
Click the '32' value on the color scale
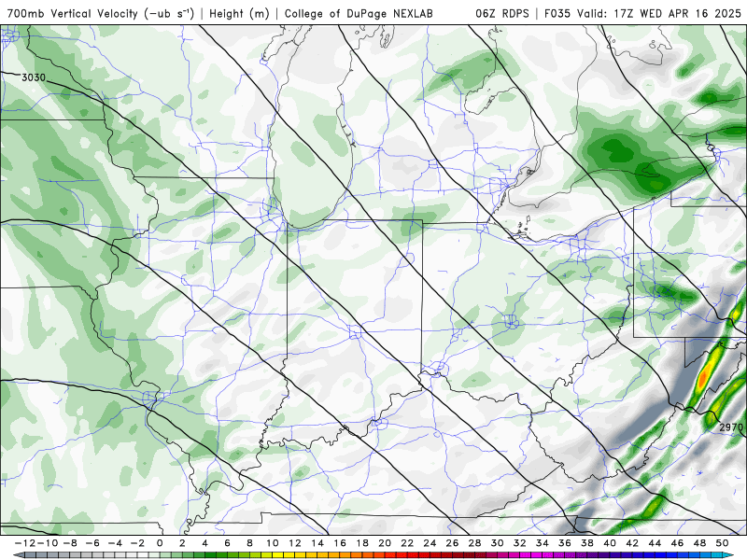click(x=520, y=543)
